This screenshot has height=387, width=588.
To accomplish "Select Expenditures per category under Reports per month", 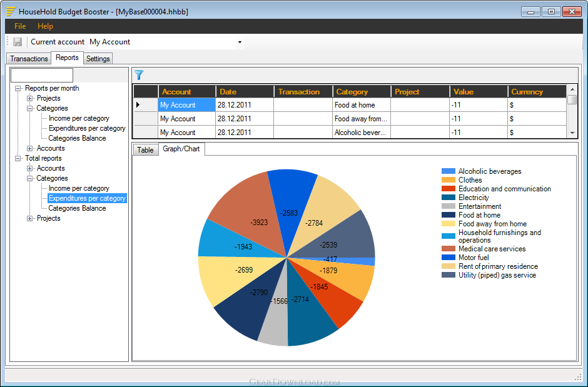I will (87, 129).
